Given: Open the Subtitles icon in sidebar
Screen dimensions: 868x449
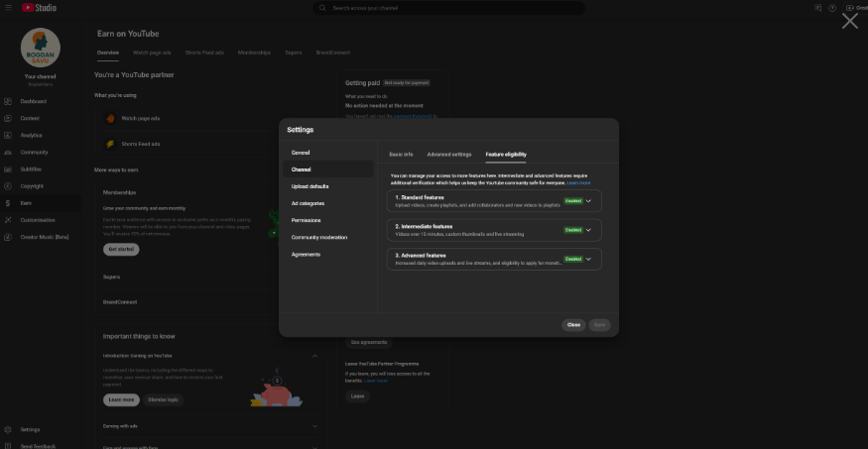Looking at the screenshot, I should [x=8, y=169].
